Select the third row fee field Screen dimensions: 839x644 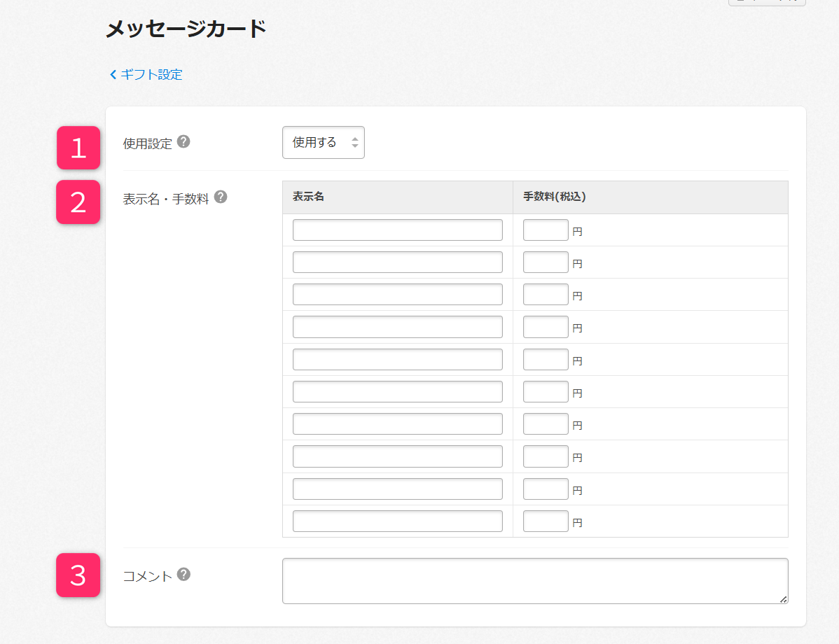click(x=546, y=295)
